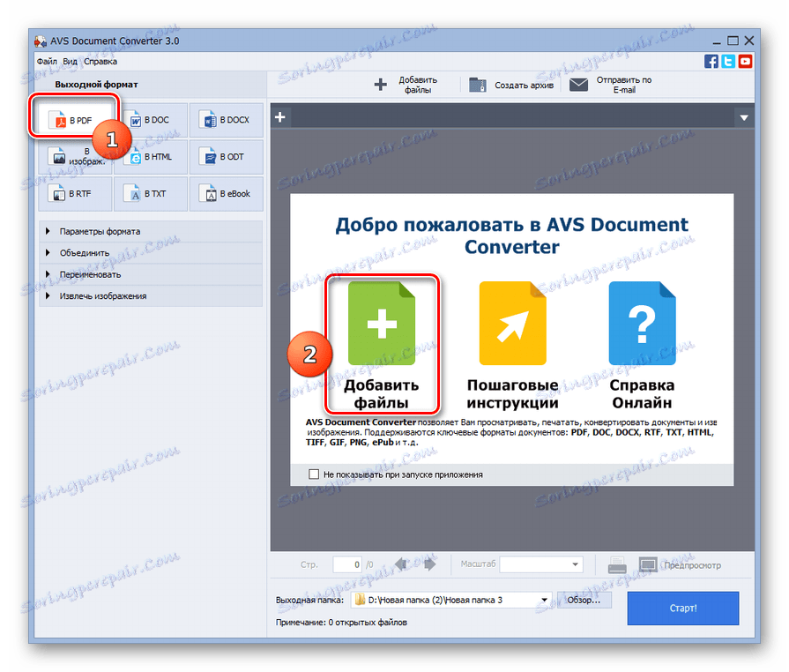Click the AVS Document Converter title icon
This screenshot has width=789, height=672.
[41, 41]
